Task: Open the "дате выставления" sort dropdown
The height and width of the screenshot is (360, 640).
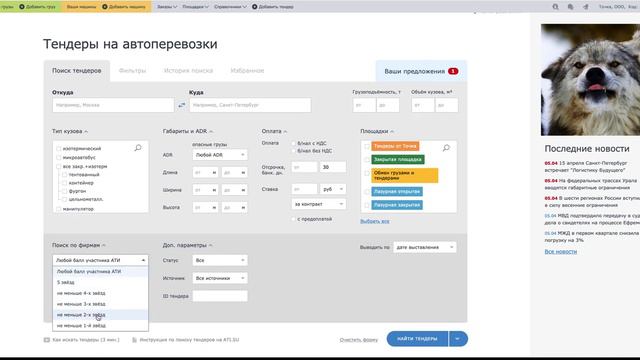Action: coord(424,247)
